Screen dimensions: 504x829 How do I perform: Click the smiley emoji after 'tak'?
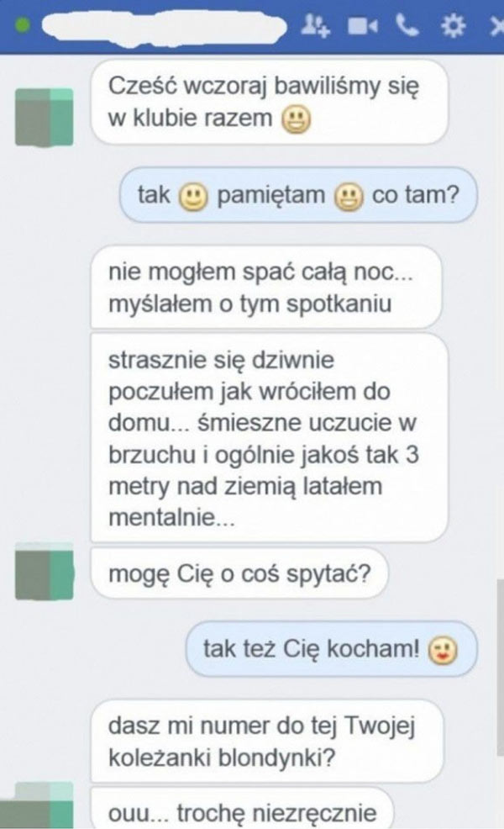pos(193,198)
